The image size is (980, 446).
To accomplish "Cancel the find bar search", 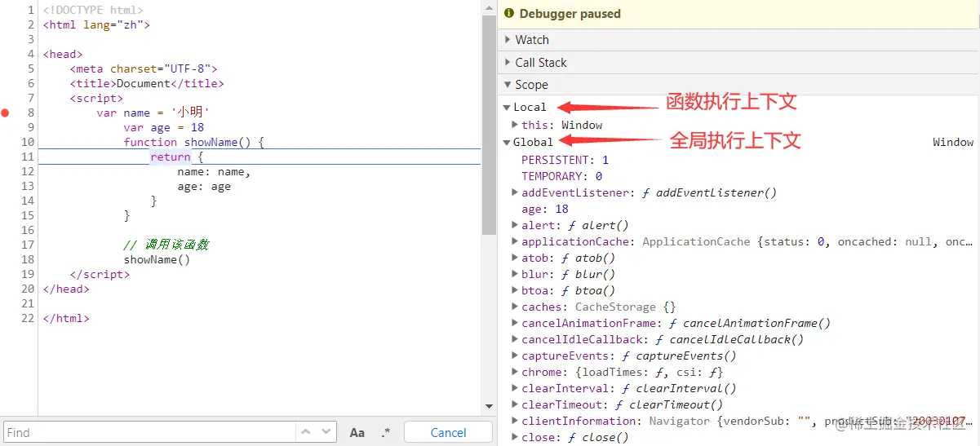I will (448, 432).
